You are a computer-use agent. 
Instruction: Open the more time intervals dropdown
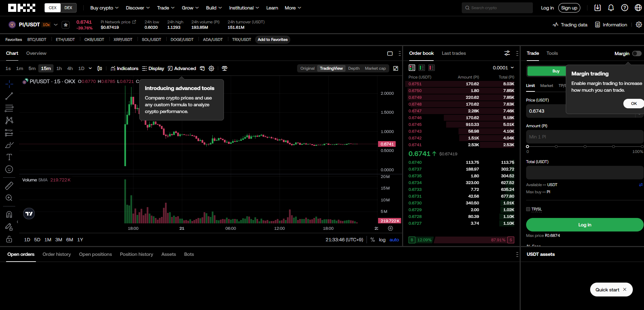click(x=90, y=68)
